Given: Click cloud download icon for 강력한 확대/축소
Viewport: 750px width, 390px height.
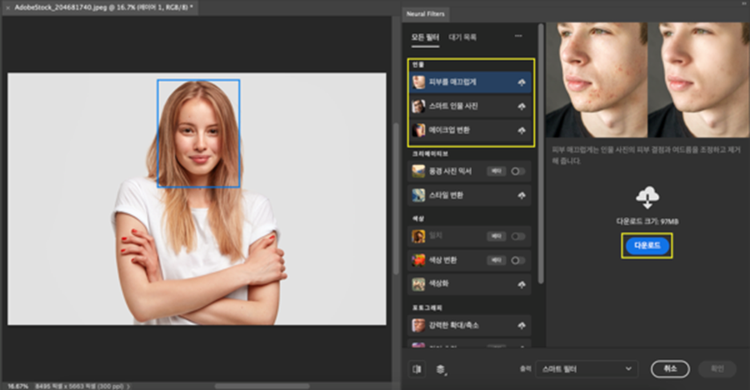Looking at the screenshot, I should [x=521, y=326].
